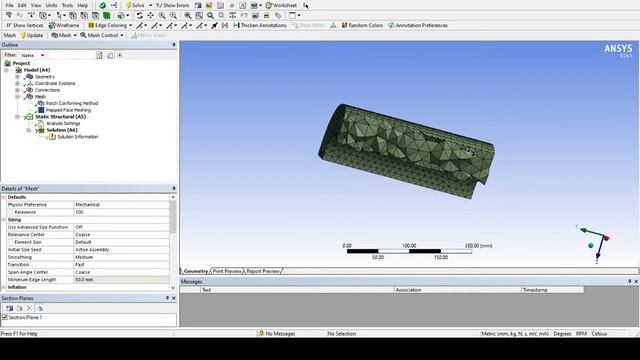The width and height of the screenshot is (640, 360).
Task: Select the Pan view tool icon
Action: coord(151,16)
